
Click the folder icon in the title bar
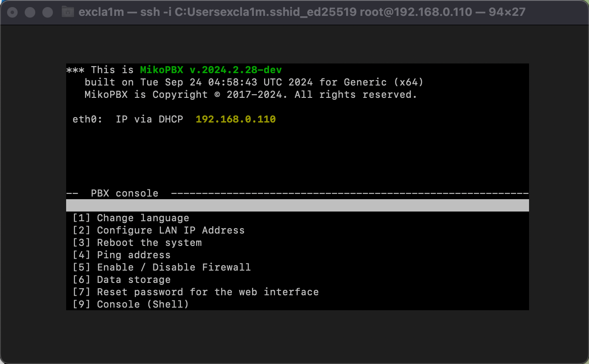[x=67, y=12]
